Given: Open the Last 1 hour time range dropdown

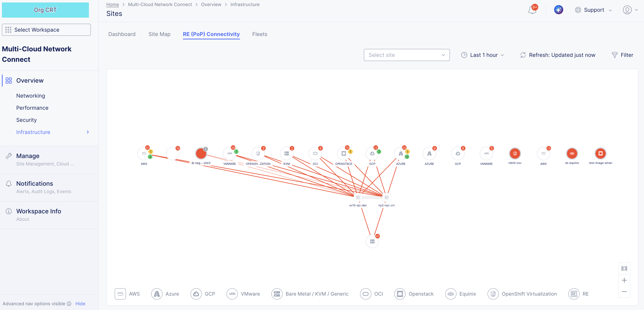Looking at the screenshot, I should [482, 55].
